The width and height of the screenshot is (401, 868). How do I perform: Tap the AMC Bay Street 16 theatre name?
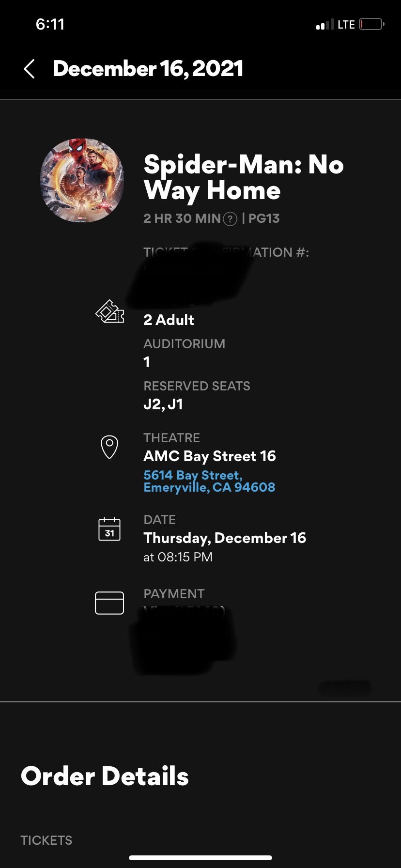click(210, 456)
